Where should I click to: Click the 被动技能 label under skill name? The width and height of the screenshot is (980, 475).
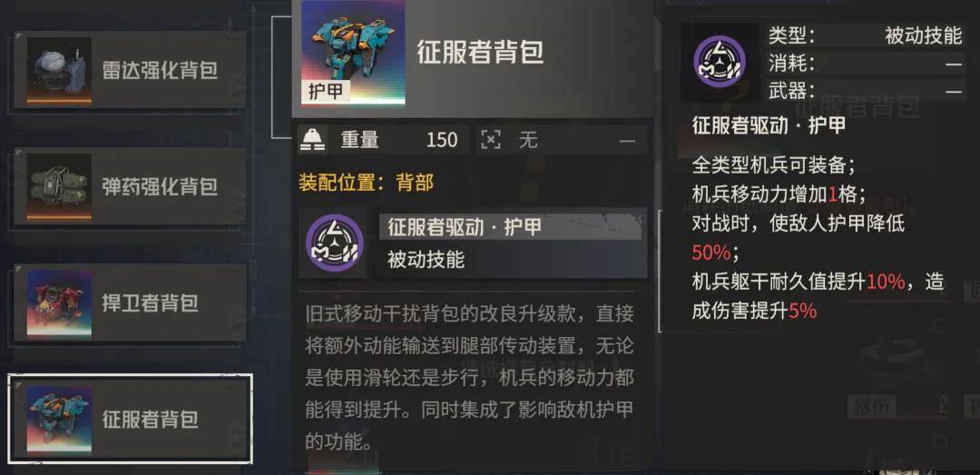pyautogui.click(x=426, y=259)
